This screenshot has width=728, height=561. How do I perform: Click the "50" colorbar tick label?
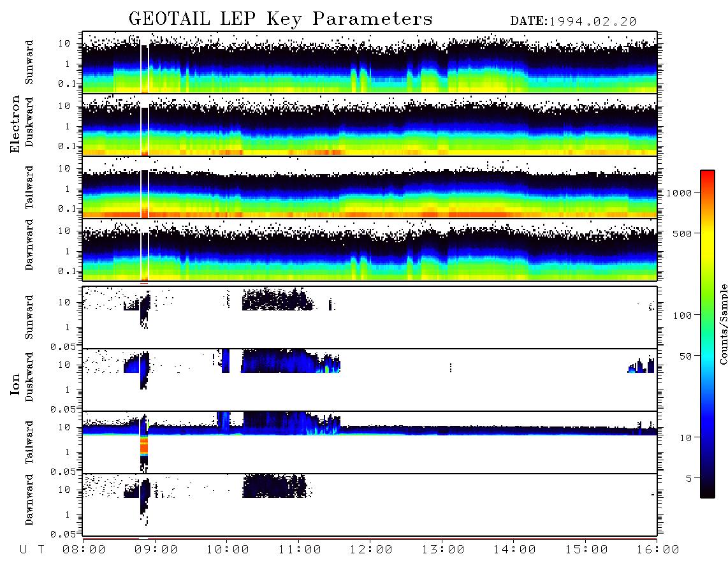click(x=685, y=356)
